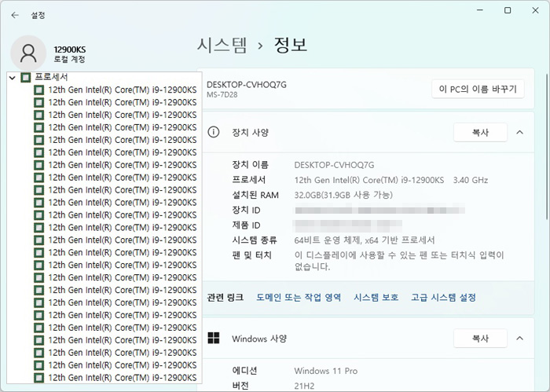Click the Windows 11 Pro edition value

point(326,371)
